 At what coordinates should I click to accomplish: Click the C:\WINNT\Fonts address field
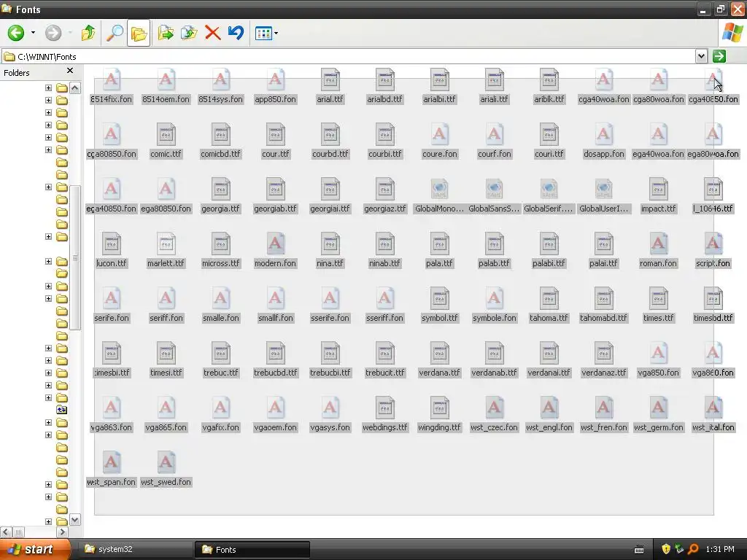348,57
